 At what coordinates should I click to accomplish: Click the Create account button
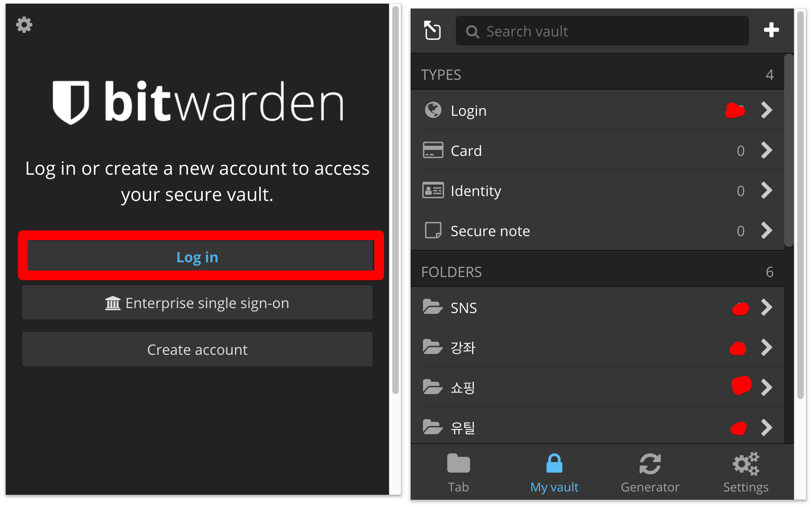(197, 349)
